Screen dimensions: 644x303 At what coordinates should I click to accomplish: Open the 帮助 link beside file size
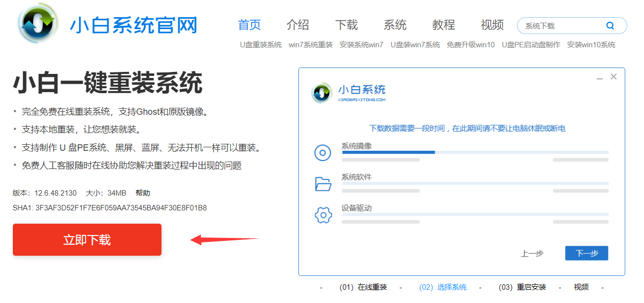(x=143, y=193)
